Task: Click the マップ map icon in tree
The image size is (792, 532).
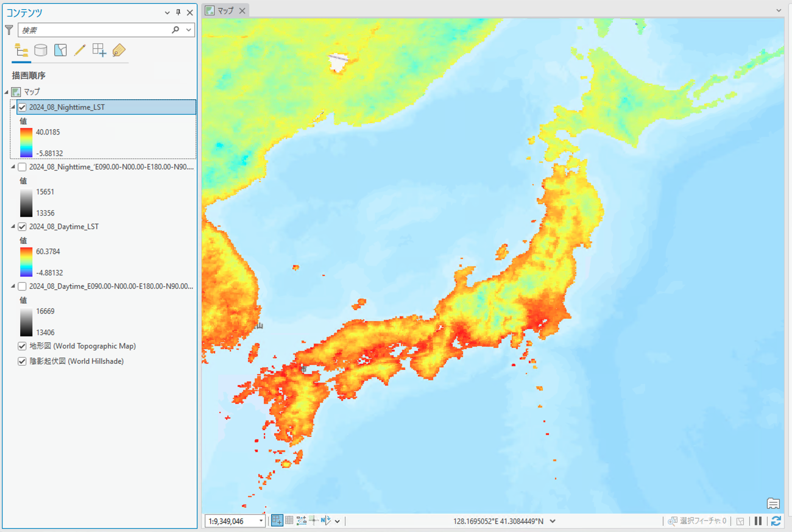Action: (x=16, y=92)
